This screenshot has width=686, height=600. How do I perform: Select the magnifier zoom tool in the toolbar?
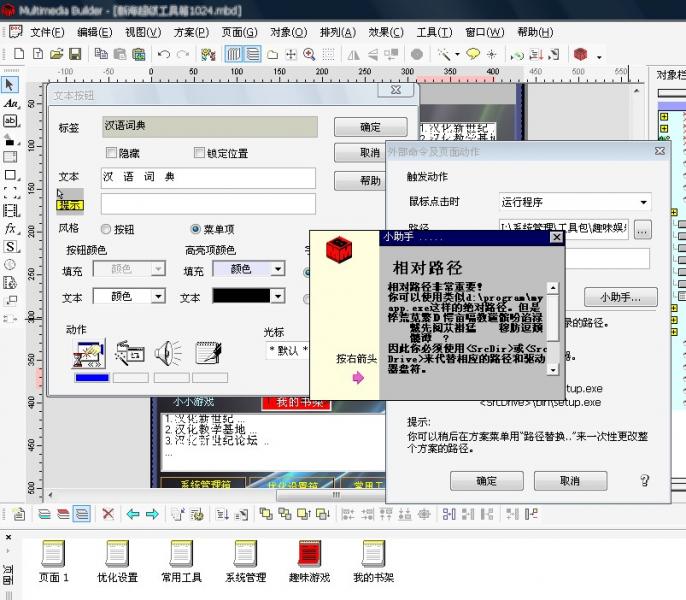pos(309,54)
